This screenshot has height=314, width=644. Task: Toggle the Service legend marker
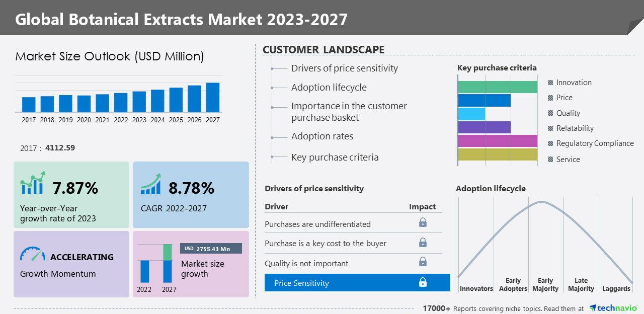coord(550,160)
